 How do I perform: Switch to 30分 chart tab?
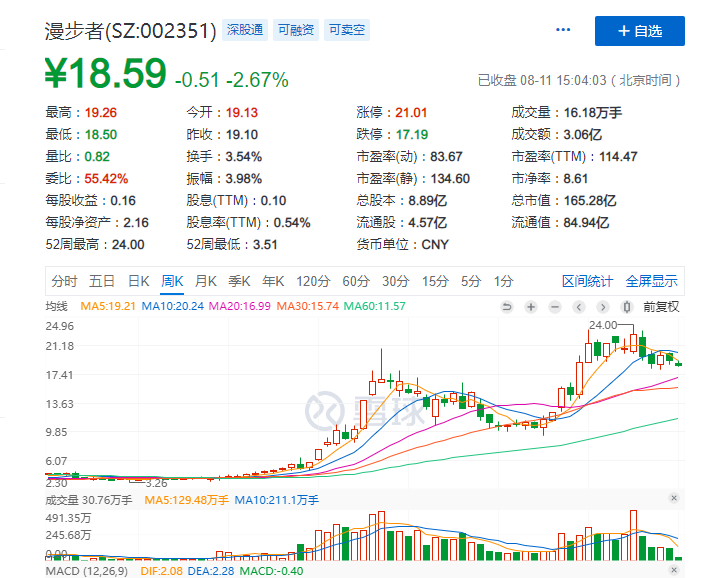coord(395,281)
